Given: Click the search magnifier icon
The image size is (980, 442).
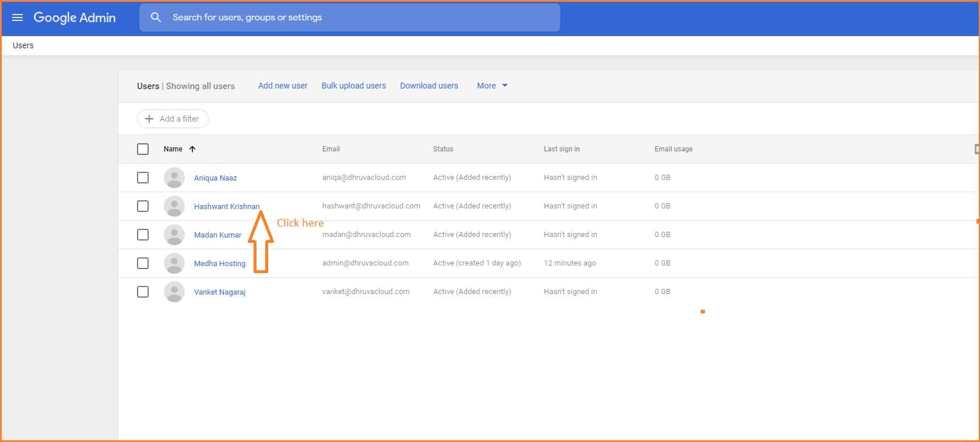Looking at the screenshot, I should click(156, 17).
